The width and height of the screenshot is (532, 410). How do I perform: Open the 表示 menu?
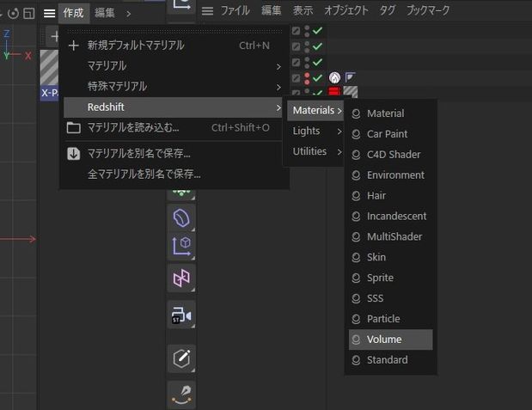point(303,10)
